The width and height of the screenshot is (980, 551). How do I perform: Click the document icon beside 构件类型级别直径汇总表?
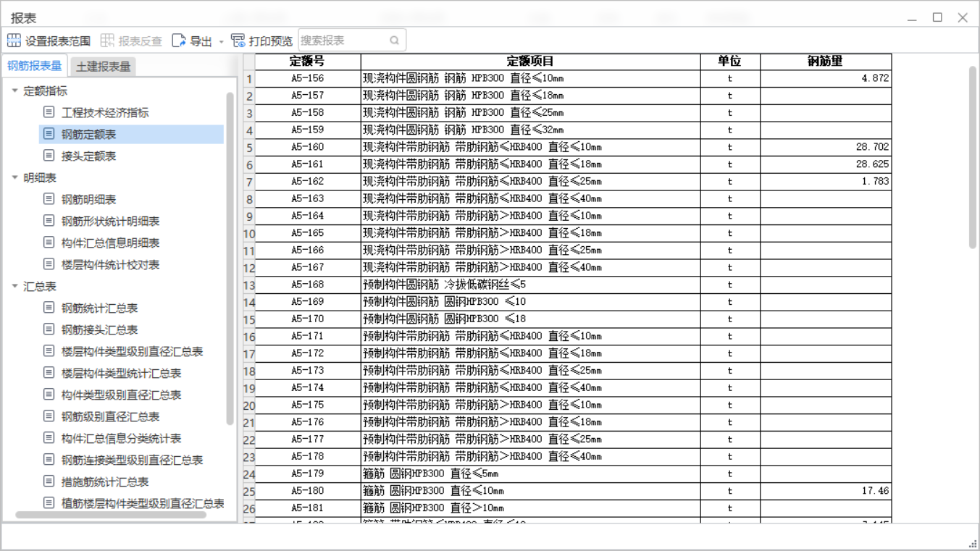click(49, 395)
